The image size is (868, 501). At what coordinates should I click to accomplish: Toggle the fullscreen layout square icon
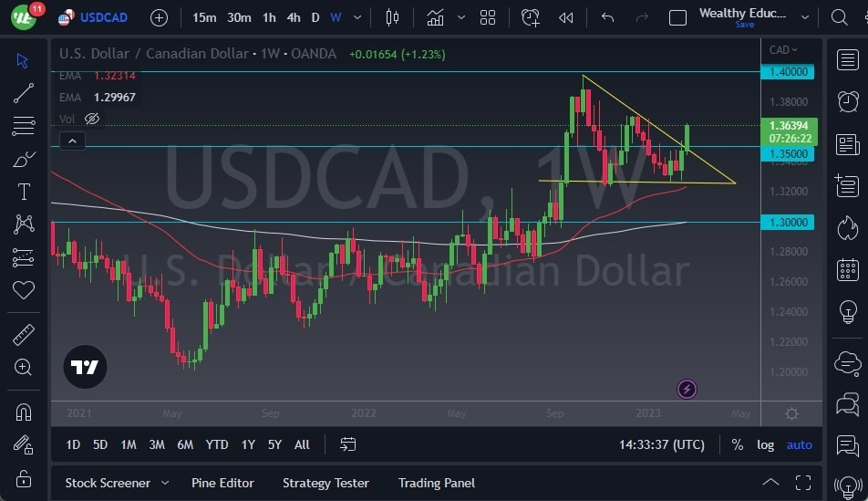pyautogui.click(x=677, y=17)
